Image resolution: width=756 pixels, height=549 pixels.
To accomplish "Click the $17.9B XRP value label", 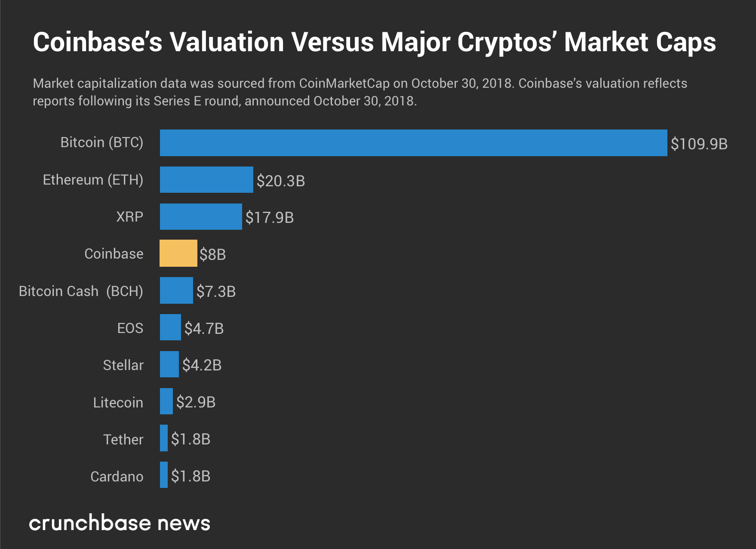I will point(270,218).
